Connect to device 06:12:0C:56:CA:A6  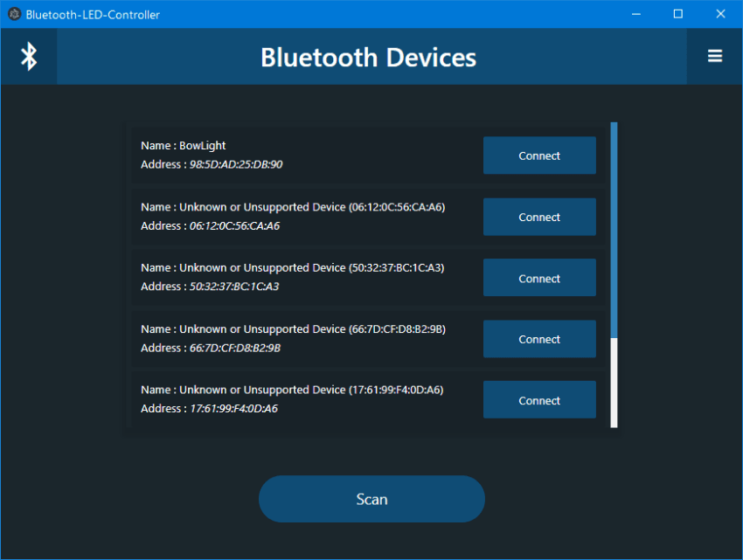coord(539,217)
